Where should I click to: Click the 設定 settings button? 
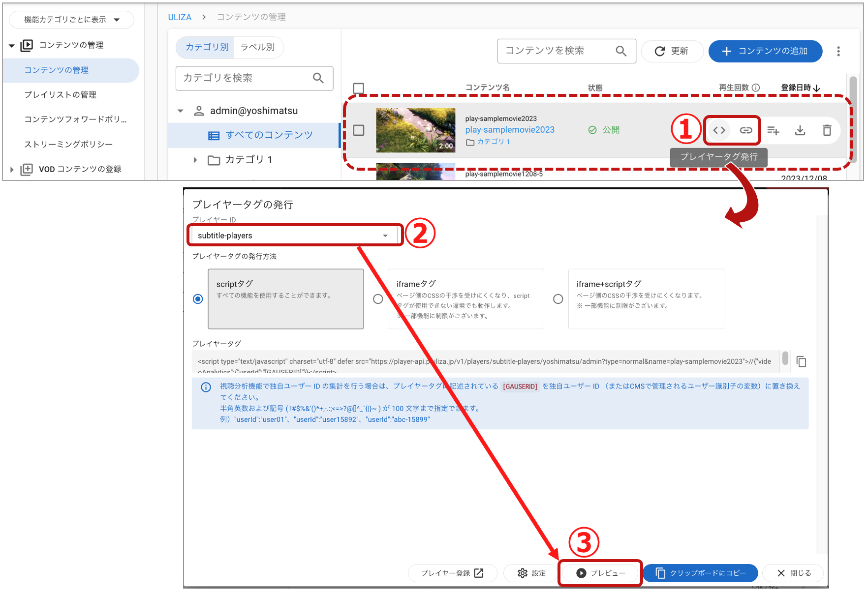point(531,573)
